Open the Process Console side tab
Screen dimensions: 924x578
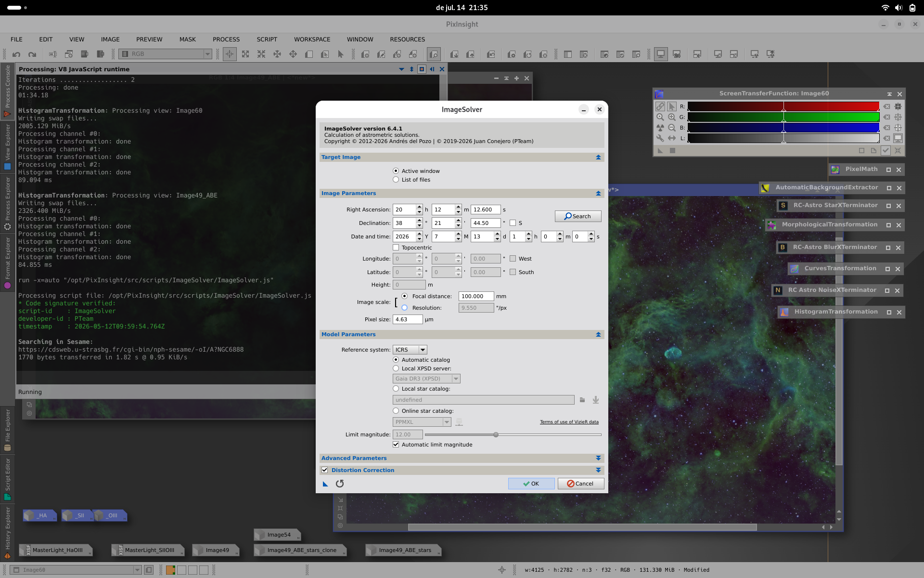point(7,92)
